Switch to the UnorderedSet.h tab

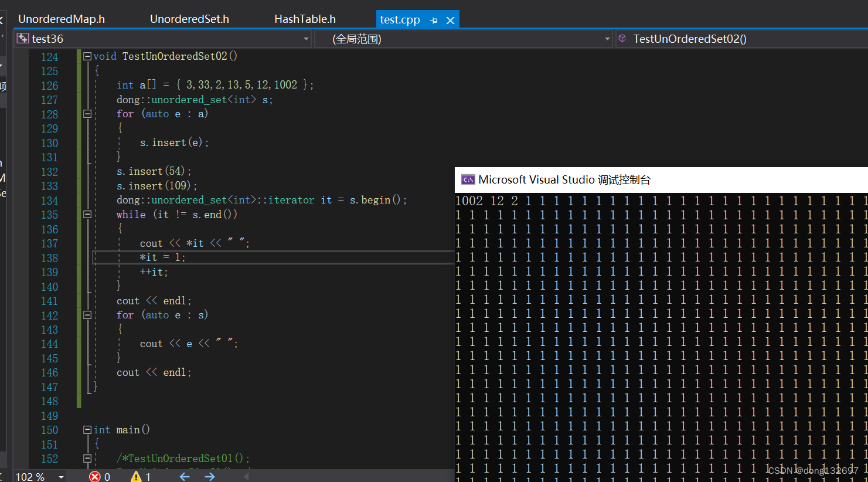click(189, 19)
